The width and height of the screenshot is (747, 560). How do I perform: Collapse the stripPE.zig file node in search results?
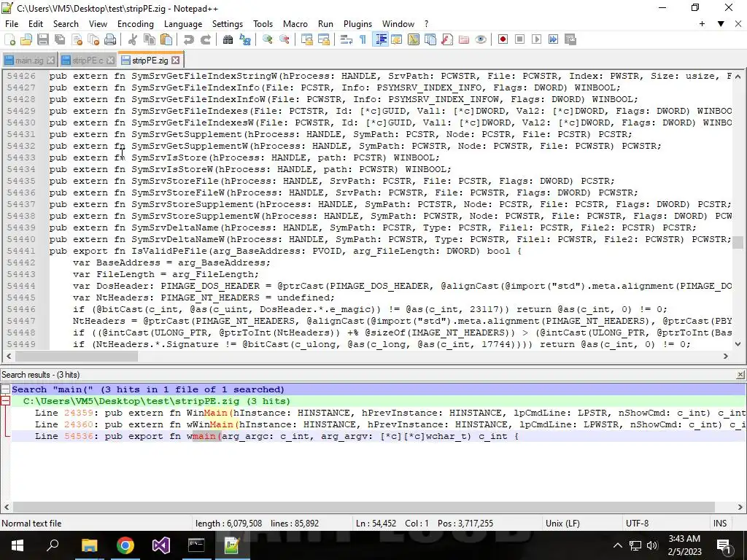pyautogui.click(x=5, y=401)
